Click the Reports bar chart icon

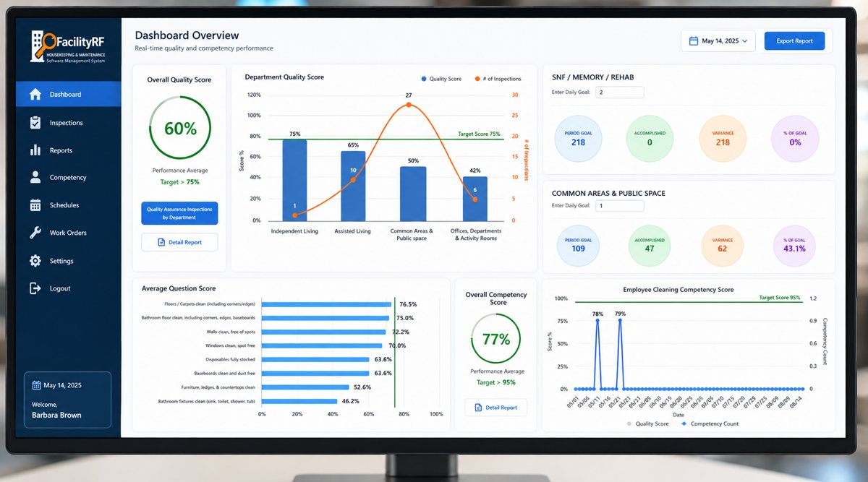click(x=35, y=150)
